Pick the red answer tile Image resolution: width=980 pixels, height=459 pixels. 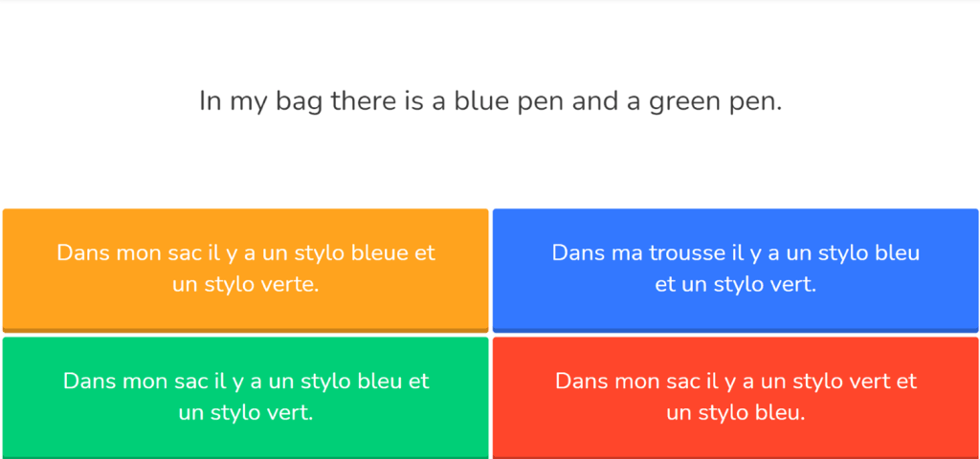(735, 397)
